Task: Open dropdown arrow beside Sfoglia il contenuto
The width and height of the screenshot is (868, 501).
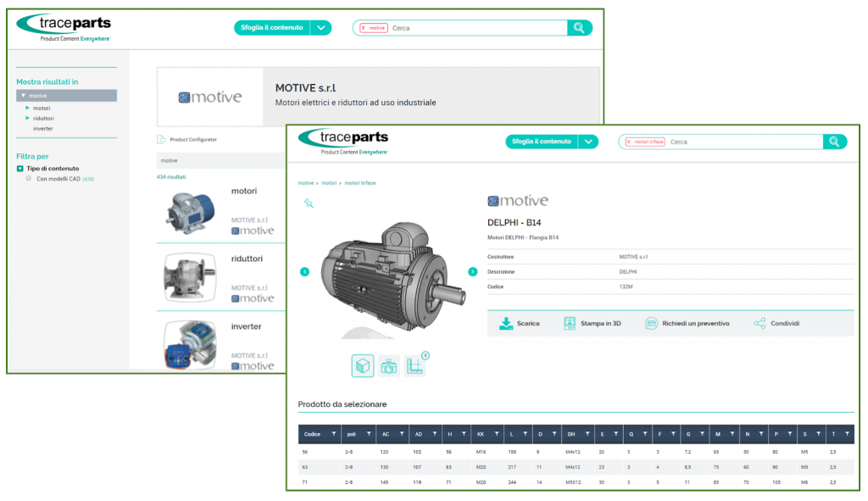Action: (320, 28)
